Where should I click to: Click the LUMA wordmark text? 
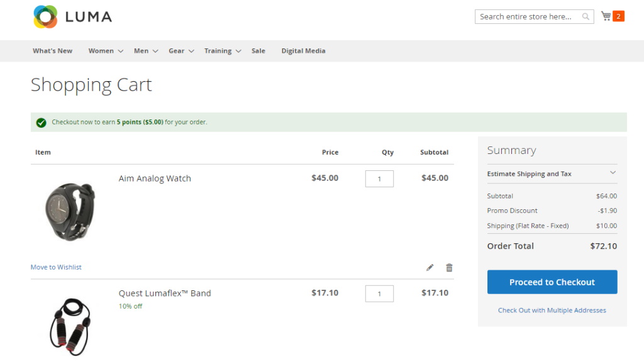(x=89, y=17)
